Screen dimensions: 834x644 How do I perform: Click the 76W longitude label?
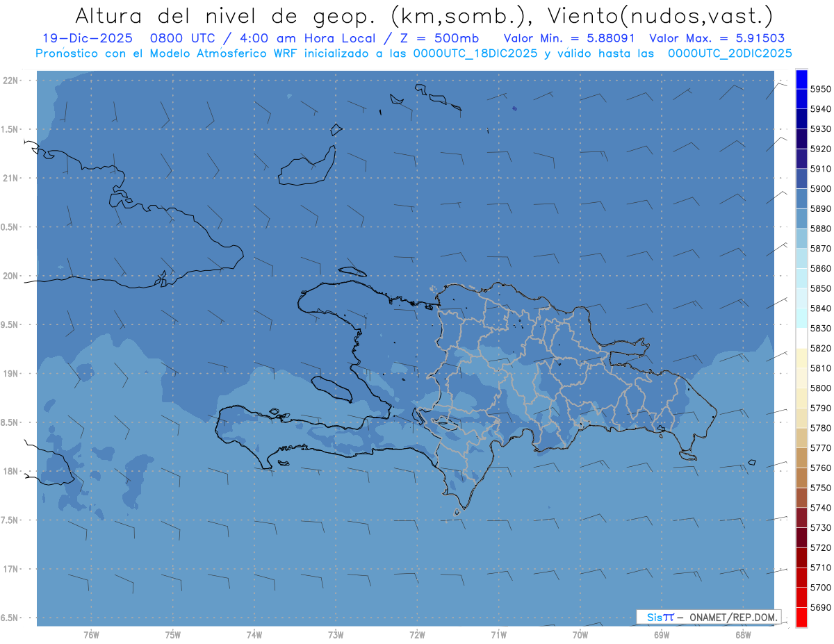91,634
